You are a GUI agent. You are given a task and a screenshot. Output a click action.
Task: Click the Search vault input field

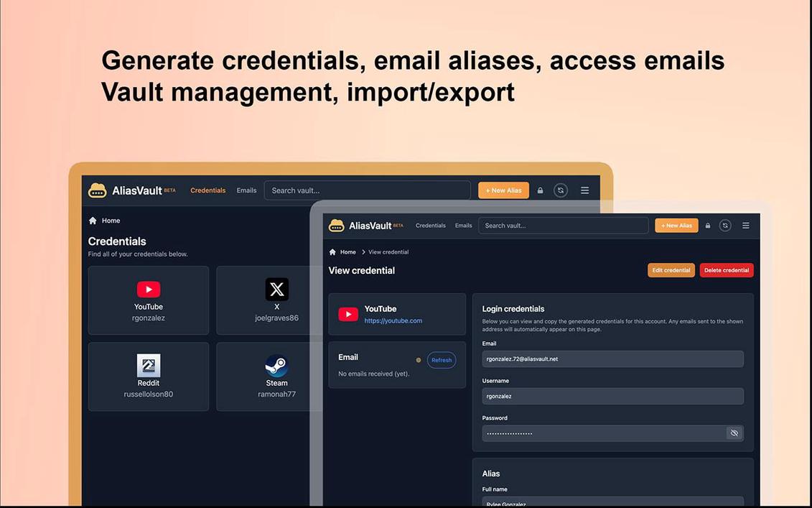click(x=564, y=225)
